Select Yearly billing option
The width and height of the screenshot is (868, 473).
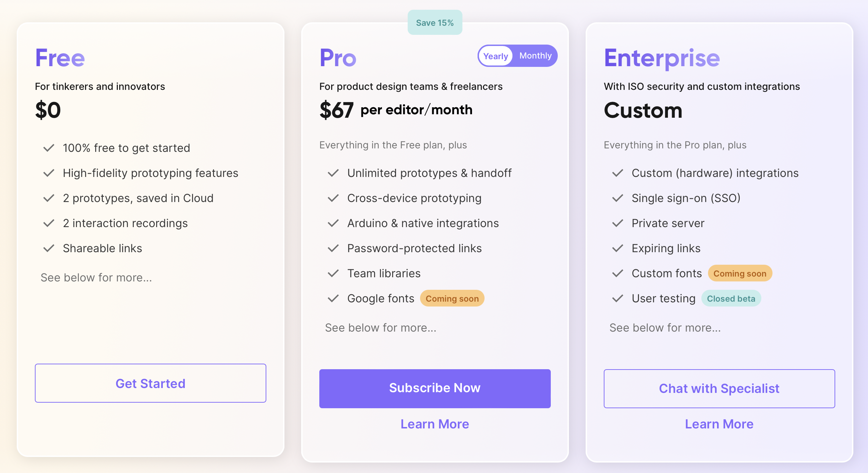(x=495, y=56)
